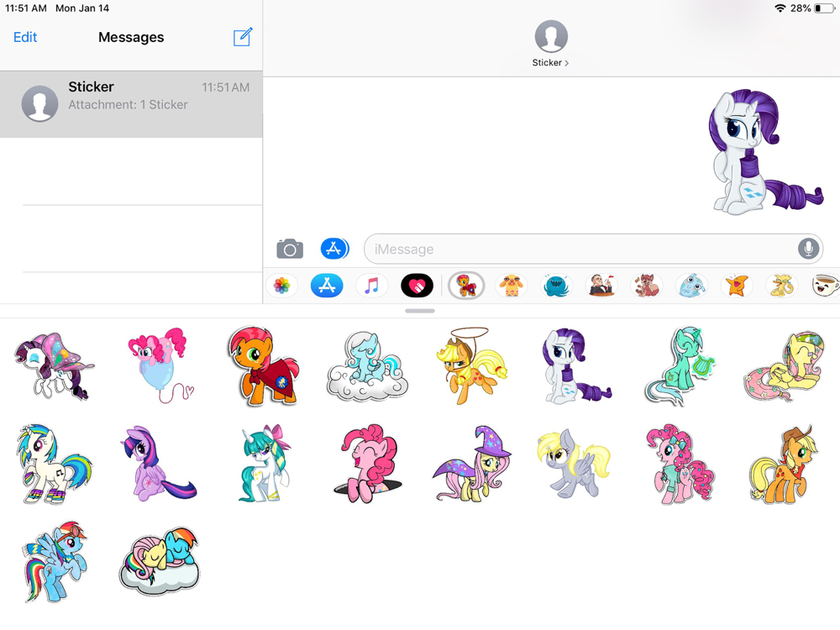Viewport: 840px width, 630px height.
Task: Pick the Applejack with cowboy hat sticker
Action: pyautogui.click(x=783, y=464)
